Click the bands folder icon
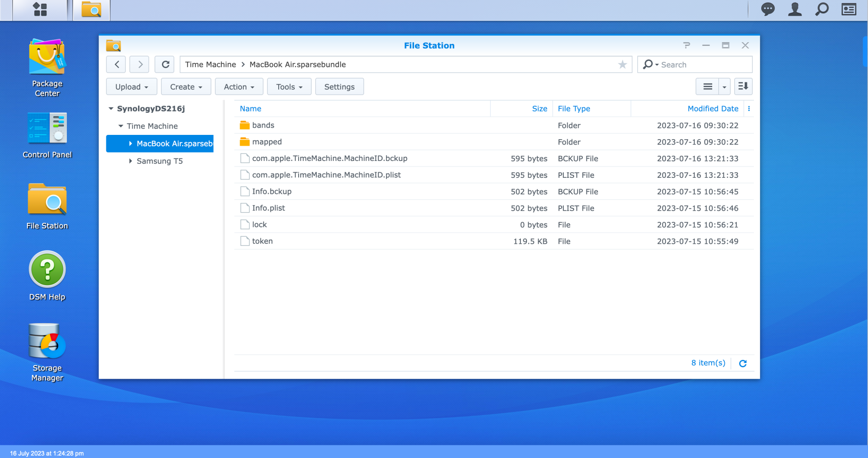Image resolution: width=868 pixels, height=458 pixels. 245,125
